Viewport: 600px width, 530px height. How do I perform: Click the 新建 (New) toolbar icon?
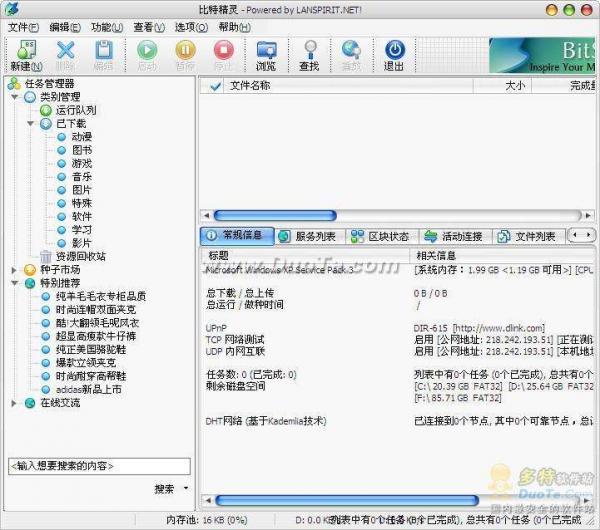[x=26, y=56]
